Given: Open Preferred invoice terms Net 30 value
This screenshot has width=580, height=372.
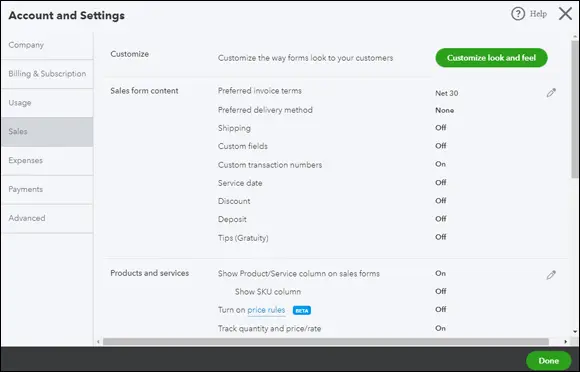Looking at the screenshot, I should click(446, 93).
